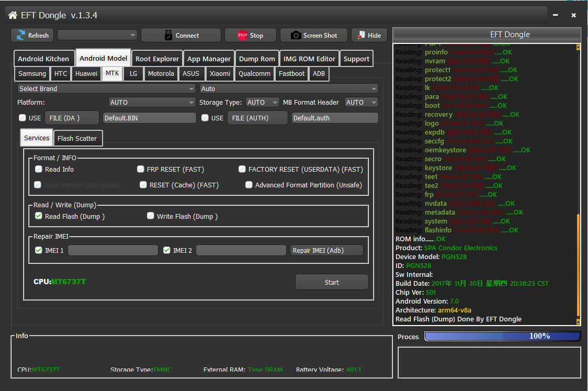
Task: Switch to Android Kitchen tab
Action: click(43, 59)
